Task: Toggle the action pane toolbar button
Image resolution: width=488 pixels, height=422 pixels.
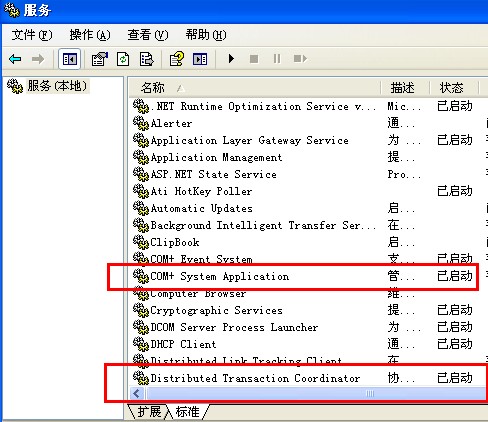Action: pyautogui.click(x=200, y=59)
